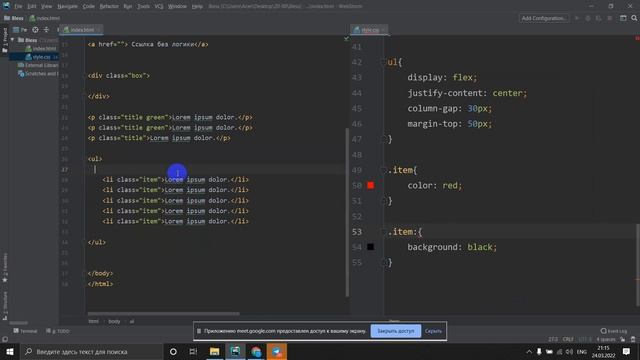Open File Explorer from the taskbar
This screenshot has width=640, height=360.
point(214,351)
